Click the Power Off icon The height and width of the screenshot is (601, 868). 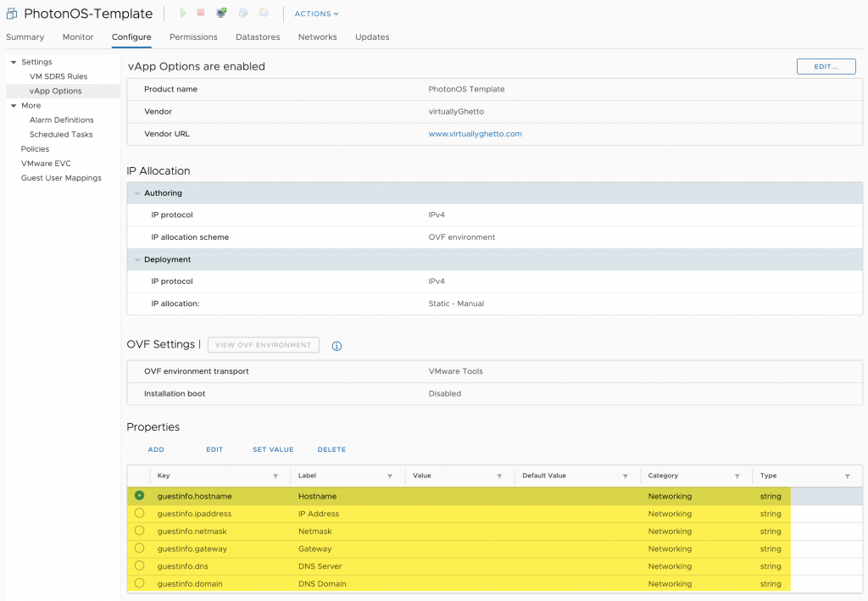(200, 13)
